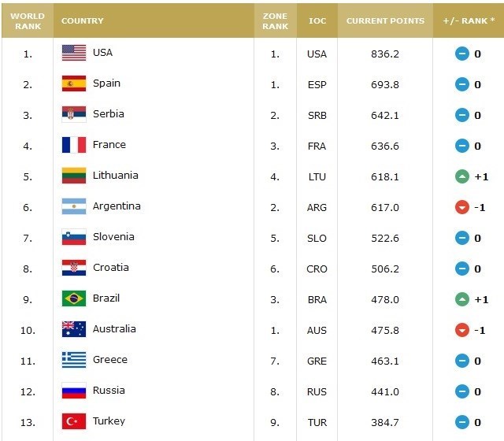Open the France country link
Image resolution: width=504 pixels, height=441 pixels.
click(x=109, y=145)
